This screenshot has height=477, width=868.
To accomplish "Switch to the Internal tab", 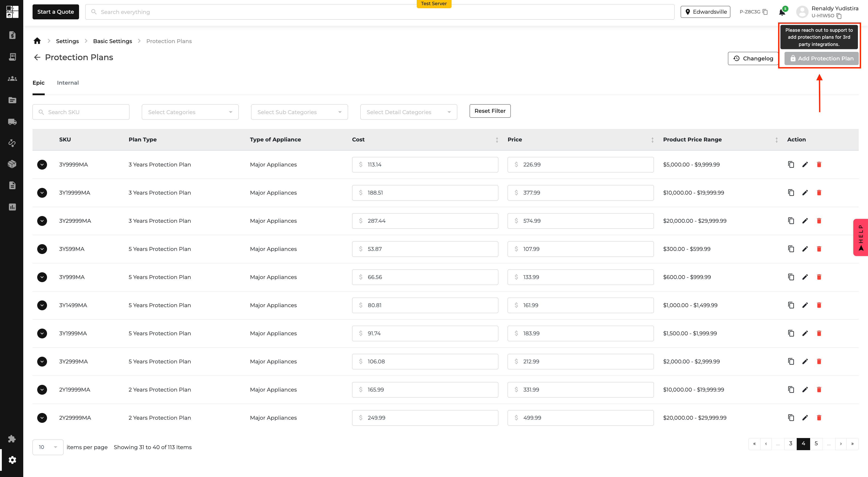I will pyautogui.click(x=68, y=83).
